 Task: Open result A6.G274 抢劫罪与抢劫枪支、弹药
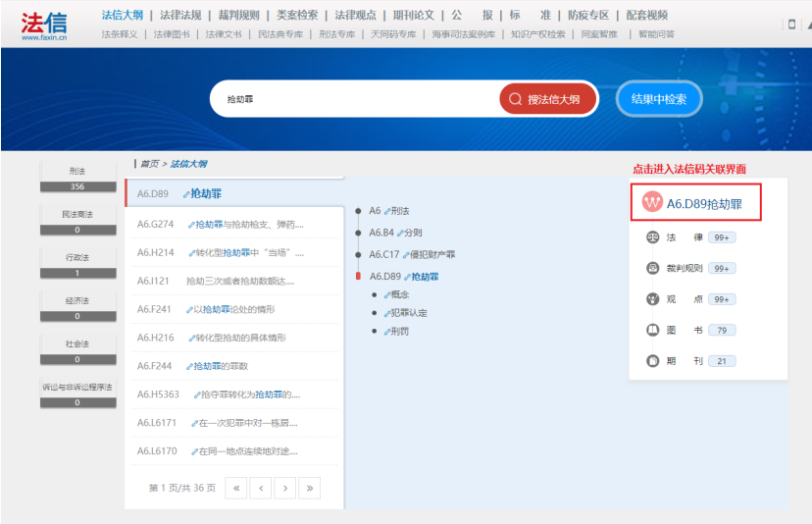point(234,225)
